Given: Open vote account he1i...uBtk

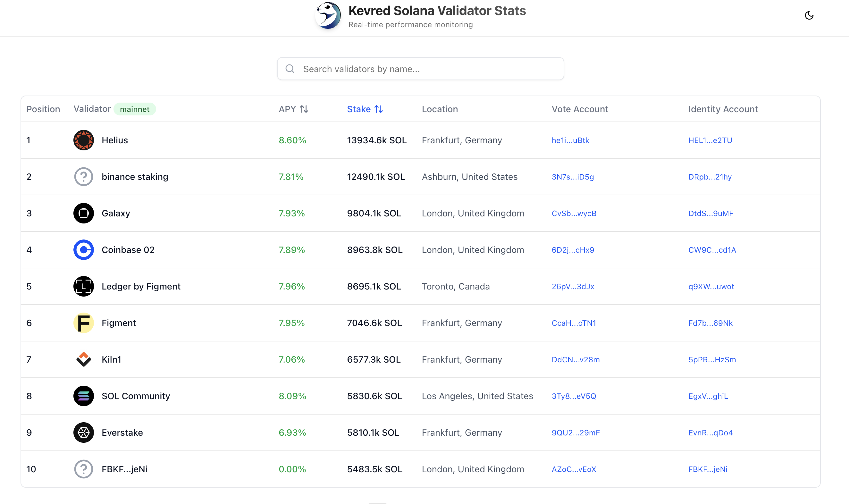Looking at the screenshot, I should (570, 140).
